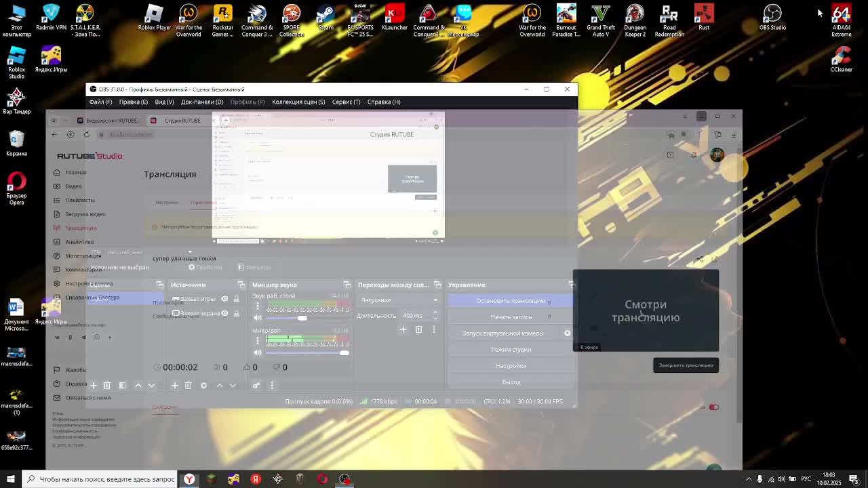The height and width of the screenshot is (488, 868).
Task: Add a new source in Источники
Action: click(174, 385)
